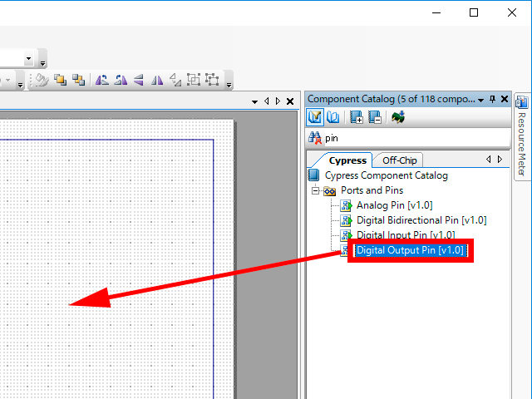532x399 pixels.
Task: Close the Component Catalog panel
Action: pyautogui.click(x=505, y=99)
